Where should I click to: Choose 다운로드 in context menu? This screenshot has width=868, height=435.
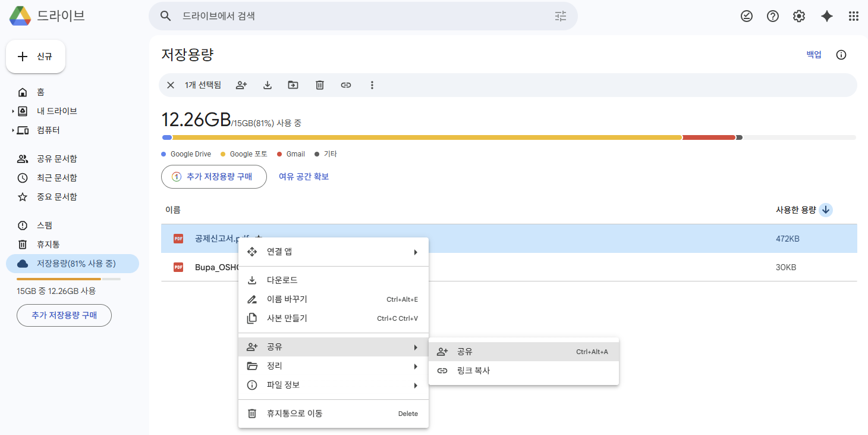pyautogui.click(x=334, y=280)
